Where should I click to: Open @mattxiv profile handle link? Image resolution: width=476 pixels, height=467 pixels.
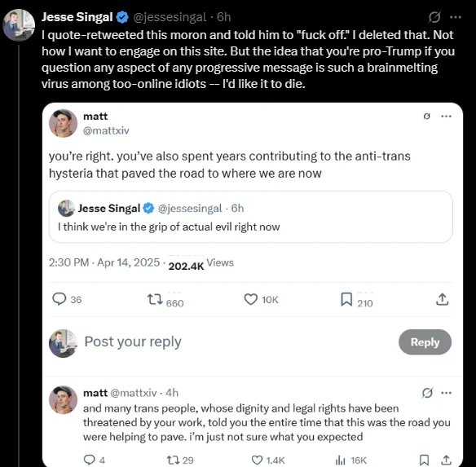(x=106, y=130)
